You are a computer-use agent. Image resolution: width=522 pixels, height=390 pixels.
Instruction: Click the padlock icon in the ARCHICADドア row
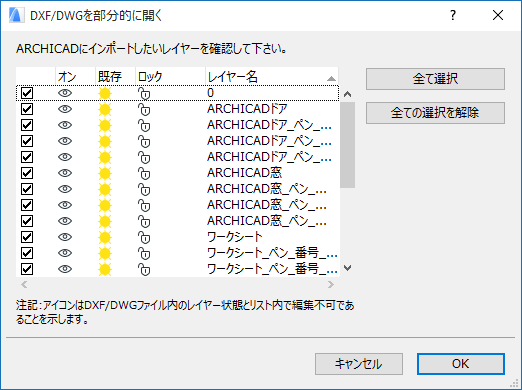tap(144, 110)
